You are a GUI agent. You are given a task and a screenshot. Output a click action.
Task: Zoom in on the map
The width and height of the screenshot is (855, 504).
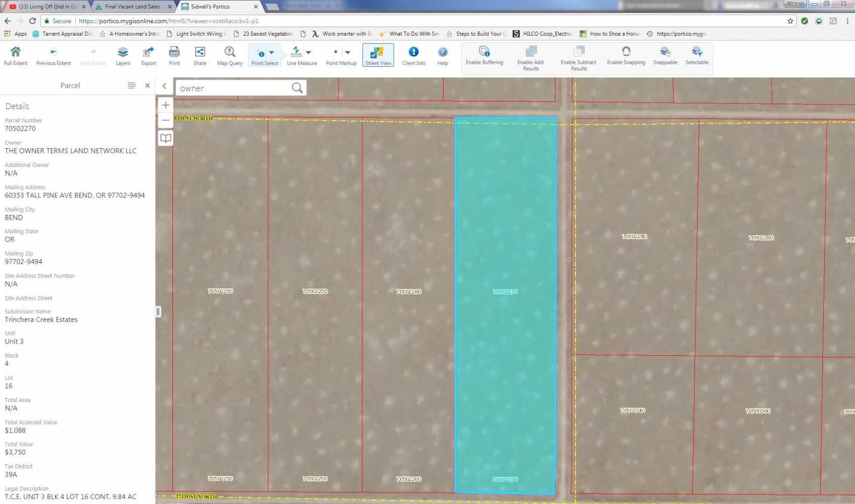tap(165, 105)
